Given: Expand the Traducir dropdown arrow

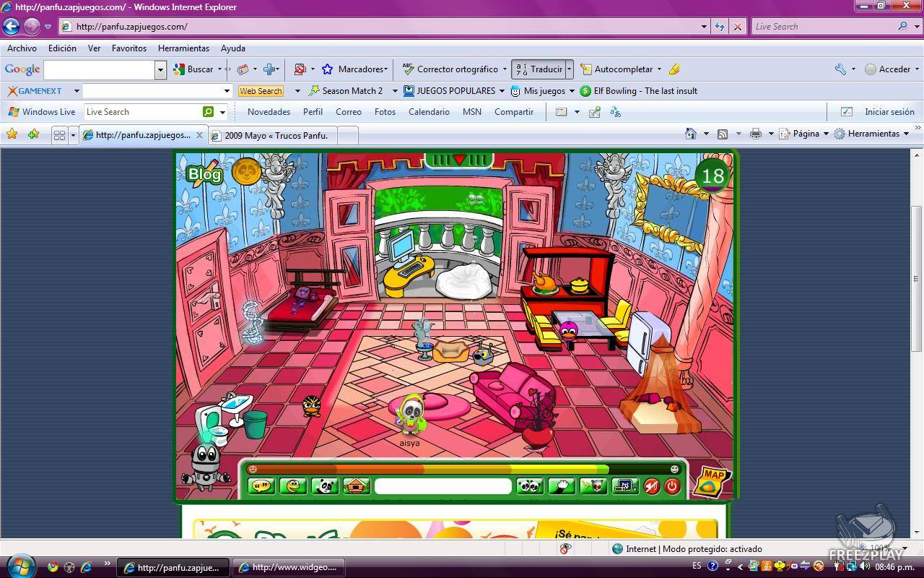Looking at the screenshot, I should pos(569,69).
